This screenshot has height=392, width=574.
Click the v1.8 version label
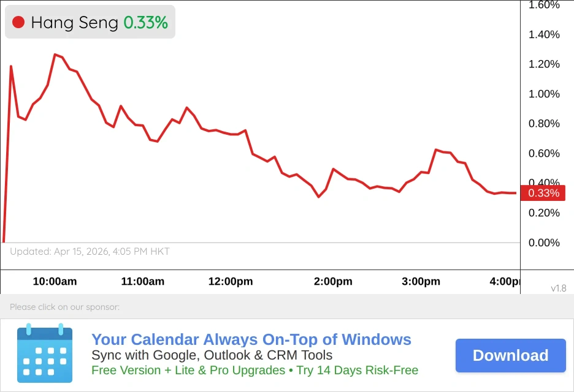tap(558, 288)
